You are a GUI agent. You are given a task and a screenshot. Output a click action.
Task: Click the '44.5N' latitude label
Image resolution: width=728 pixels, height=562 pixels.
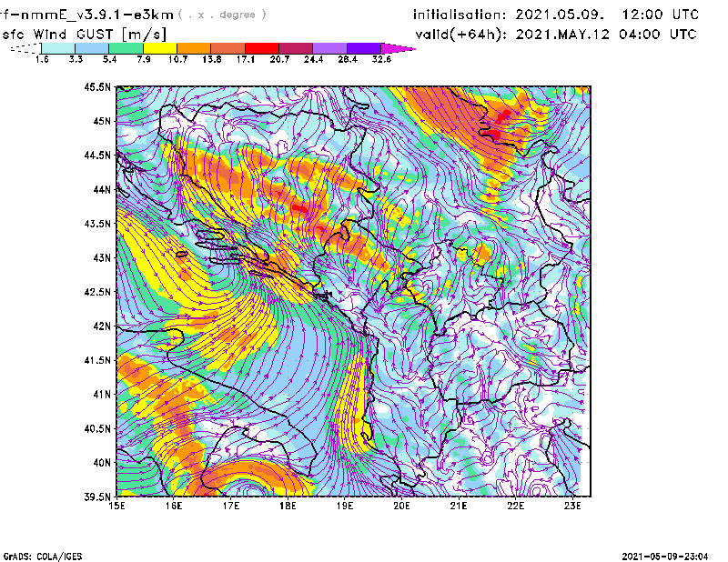tap(97, 155)
